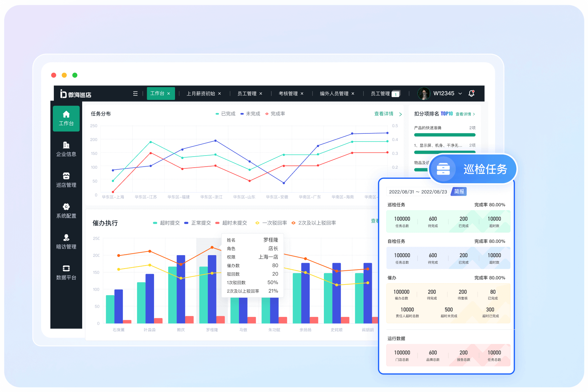
Task: Click the 产品的快速准确 green progress bar
Action: pos(444,135)
